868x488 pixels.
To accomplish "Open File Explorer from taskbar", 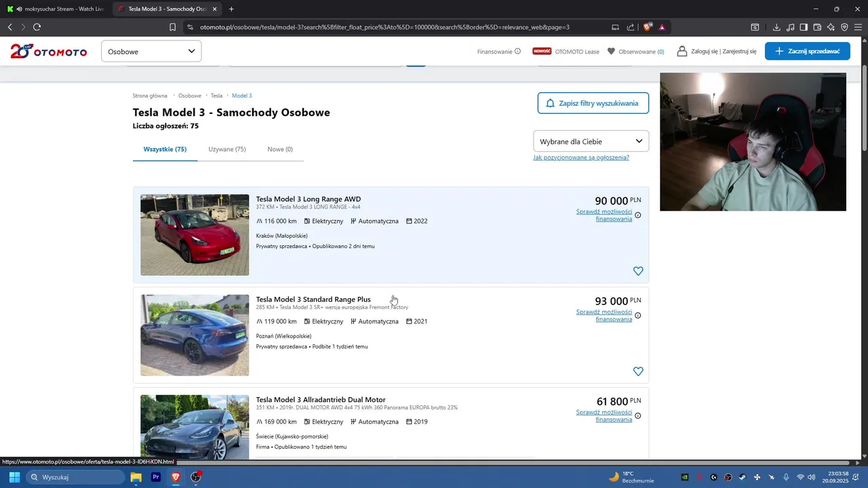I will [136, 477].
